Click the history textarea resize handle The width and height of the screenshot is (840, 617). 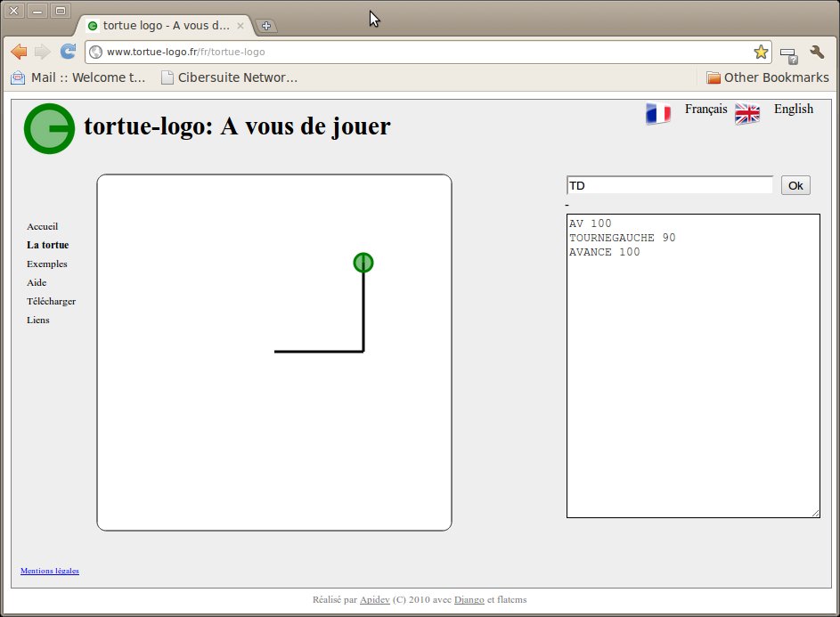tap(815, 513)
